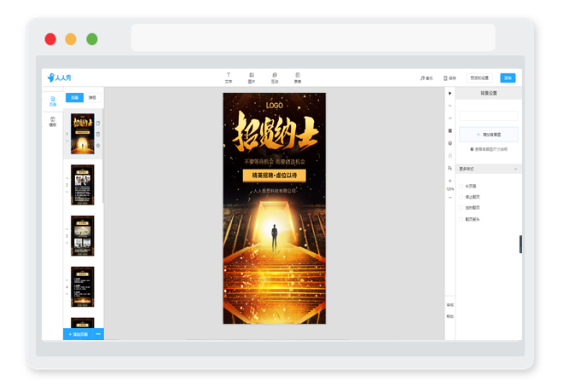Screen dimensions: 563x392
Task: Open the background image size help link
Action: [x=489, y=149]
